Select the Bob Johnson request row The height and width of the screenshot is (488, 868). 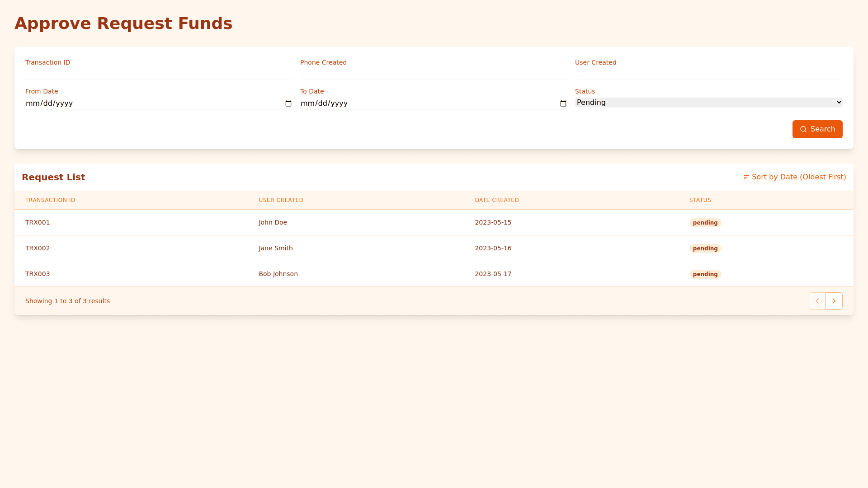tap(278, 274)
